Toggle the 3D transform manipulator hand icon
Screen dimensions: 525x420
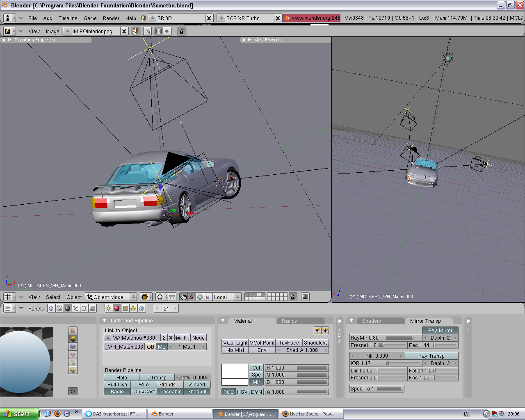[183, 297]
